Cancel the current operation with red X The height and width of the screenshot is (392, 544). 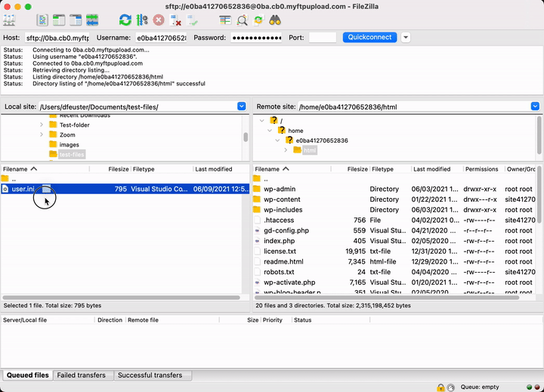[x=159, y=20]
